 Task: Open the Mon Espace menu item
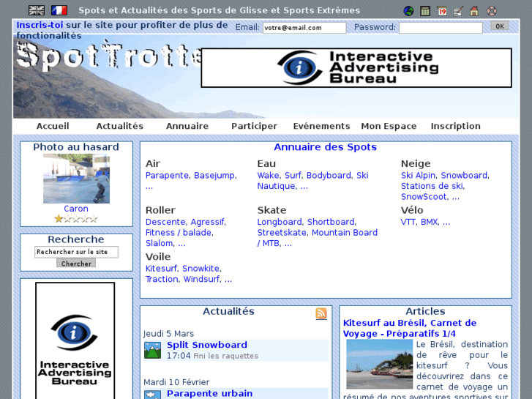pyautogui.click(x=389, y=126)
